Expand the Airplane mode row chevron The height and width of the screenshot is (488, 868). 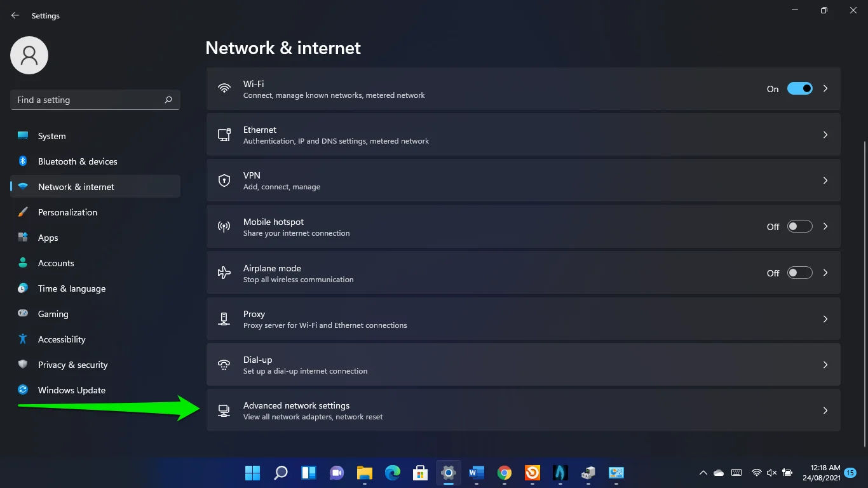(825, 273)
